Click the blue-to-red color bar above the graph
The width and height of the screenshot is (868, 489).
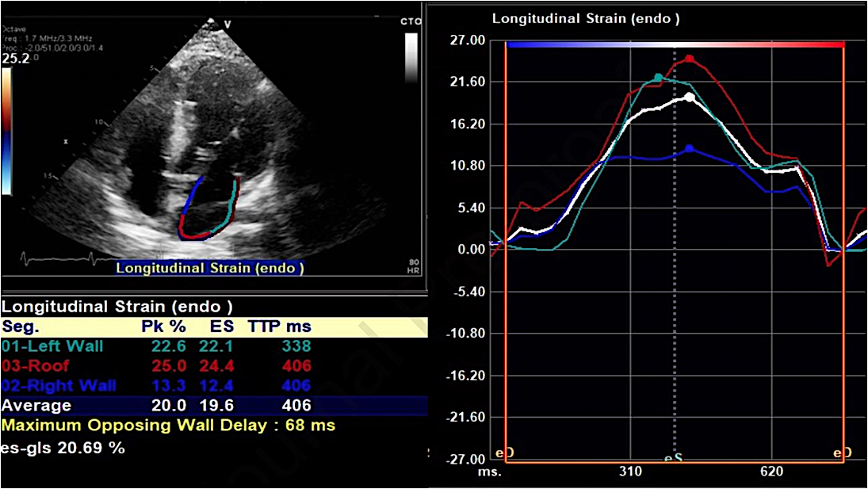click(x=675, y=44)
